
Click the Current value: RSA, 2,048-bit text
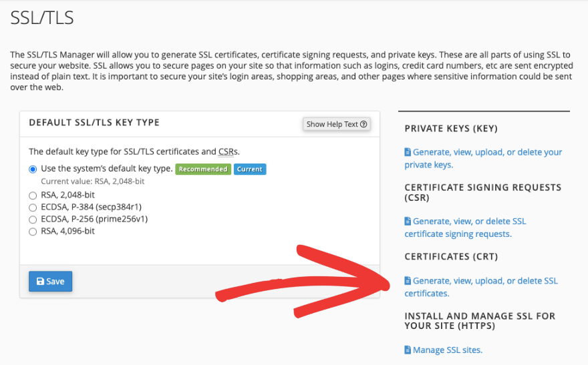pyautogui.click(x=93, y=181)
